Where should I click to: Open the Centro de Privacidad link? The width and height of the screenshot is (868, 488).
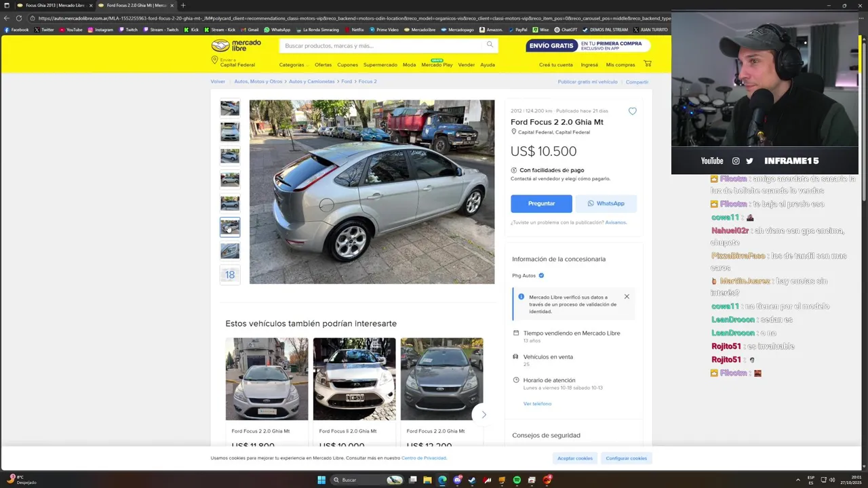pyautogui.click(x=424, y=458)
